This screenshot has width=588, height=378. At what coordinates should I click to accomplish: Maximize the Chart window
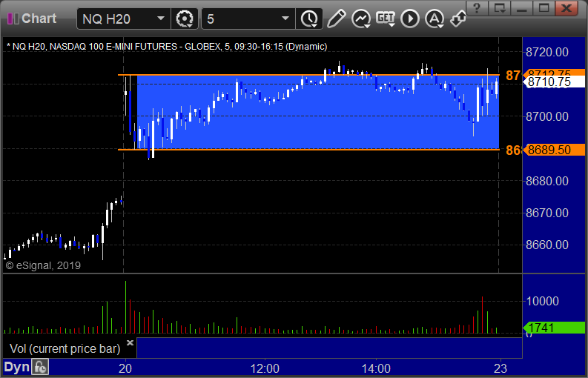[544, 7]
